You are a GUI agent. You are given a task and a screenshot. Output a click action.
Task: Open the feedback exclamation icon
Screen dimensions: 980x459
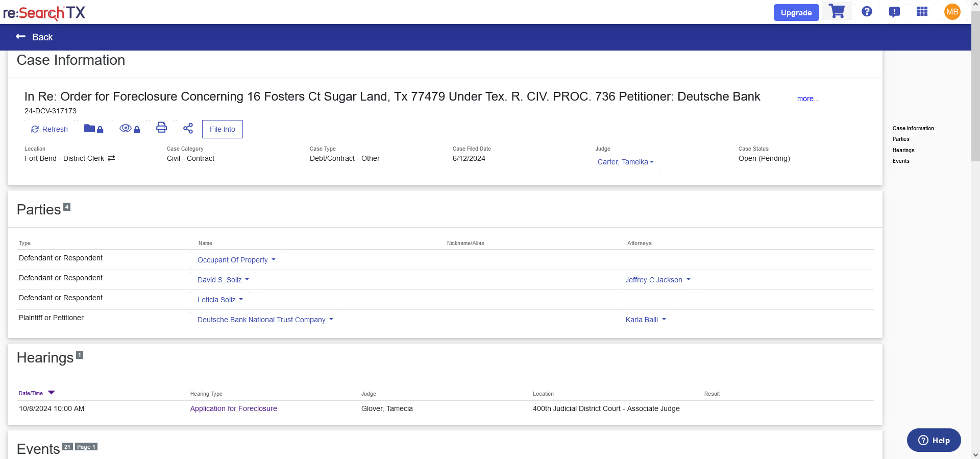[x=894, y=12]
